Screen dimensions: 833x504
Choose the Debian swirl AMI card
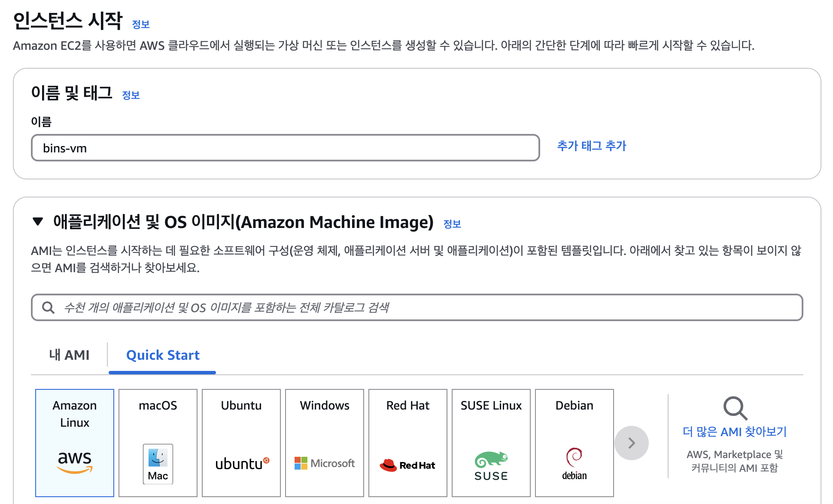574,442
